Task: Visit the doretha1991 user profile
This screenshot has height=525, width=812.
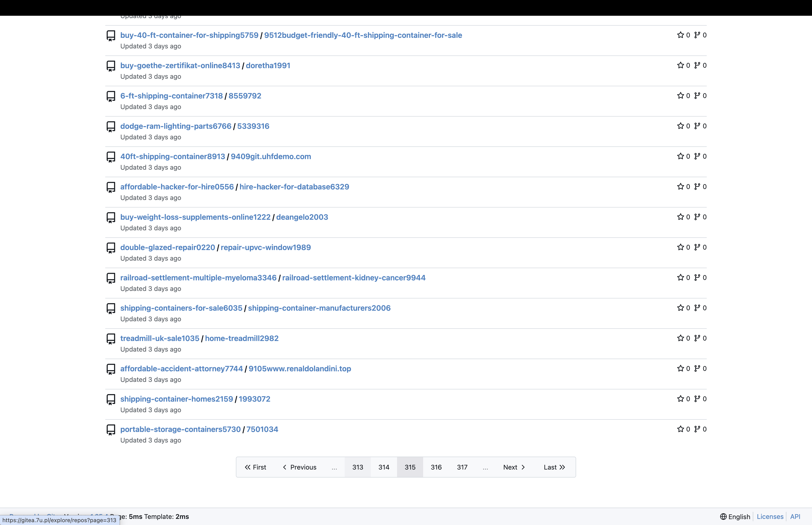Action: pyautogui.click(x=268, y=66)
